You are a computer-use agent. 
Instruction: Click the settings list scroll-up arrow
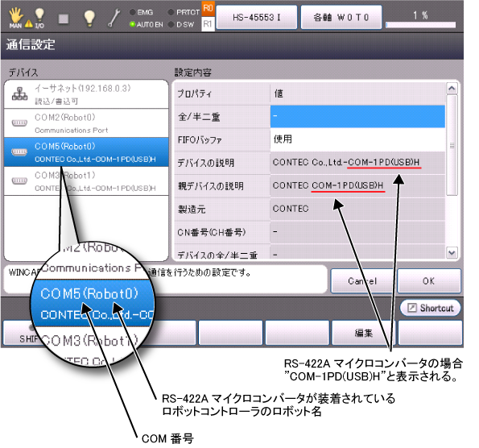(x=452, y=89)
